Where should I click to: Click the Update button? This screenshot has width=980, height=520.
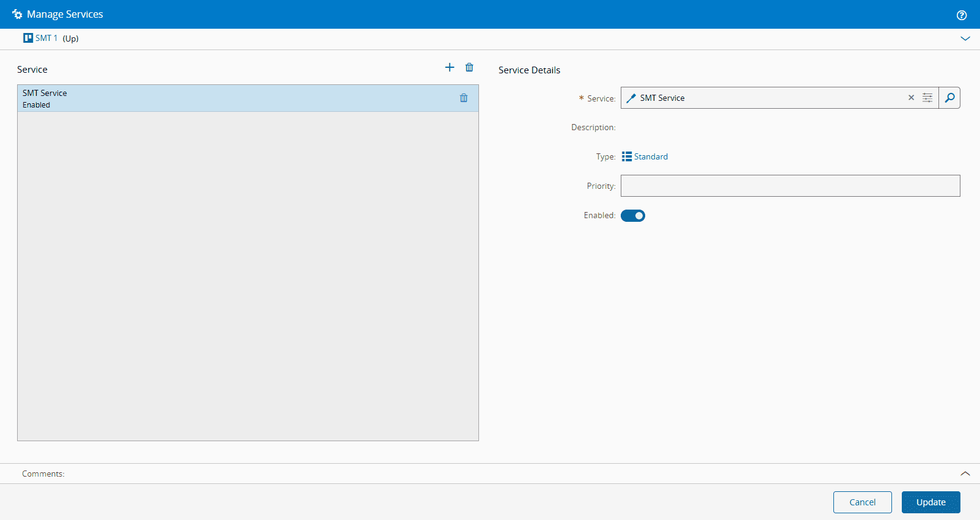tap(931, 502)
